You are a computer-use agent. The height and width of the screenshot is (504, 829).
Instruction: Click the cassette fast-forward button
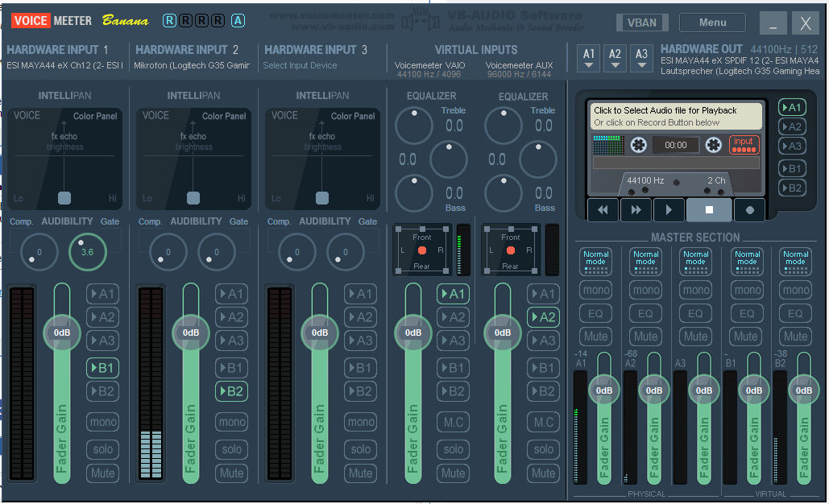tap(636, 210)
